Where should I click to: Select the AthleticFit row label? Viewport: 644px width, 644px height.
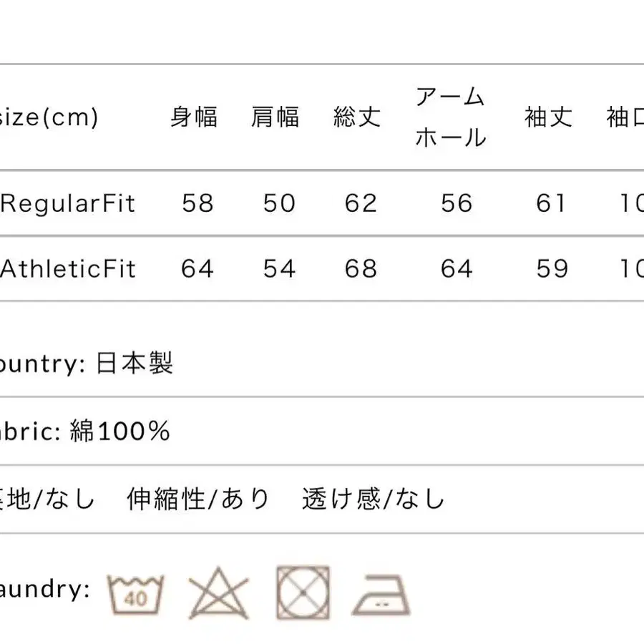pos(68,269)
